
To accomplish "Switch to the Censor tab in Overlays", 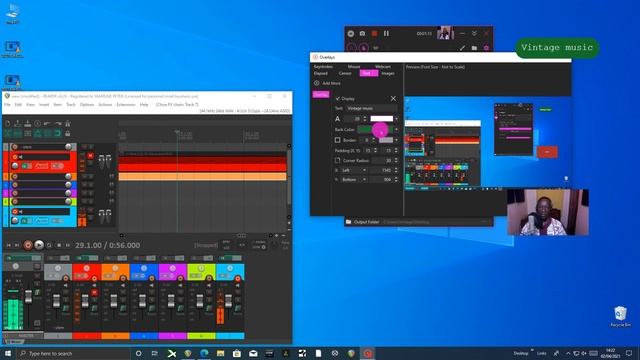I will 345,73.
